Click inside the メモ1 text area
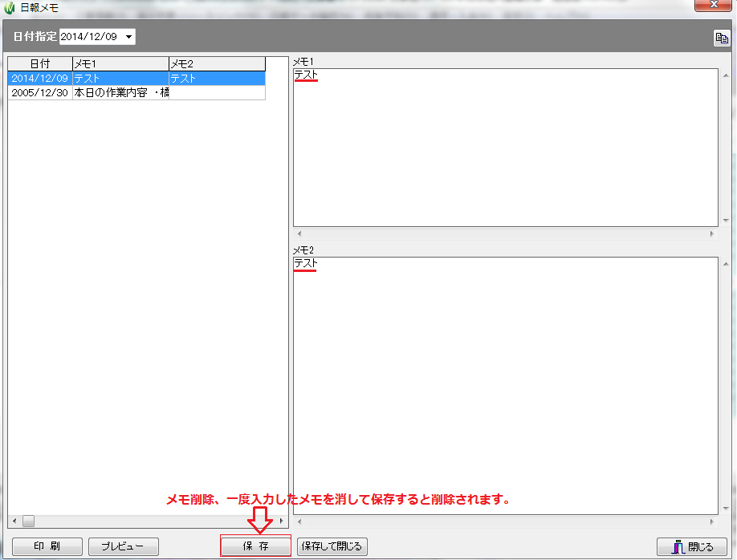 tap(506, 148)
